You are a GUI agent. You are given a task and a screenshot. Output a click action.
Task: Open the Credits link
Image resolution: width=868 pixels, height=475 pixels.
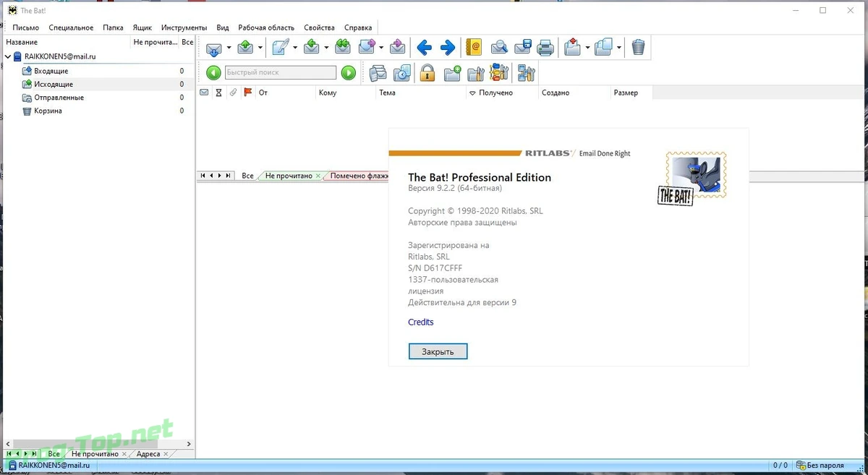[421, 322]
